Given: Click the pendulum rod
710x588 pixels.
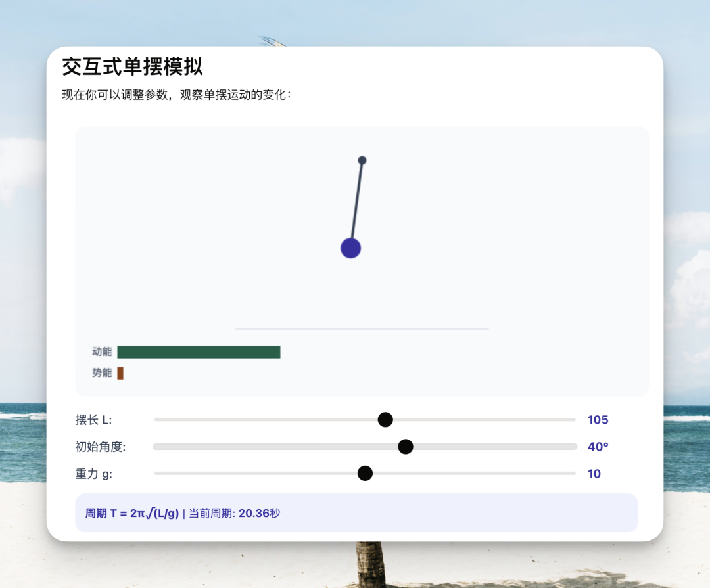Looking at the screenshot, I should pyautogui.click(x=357, y=204).
